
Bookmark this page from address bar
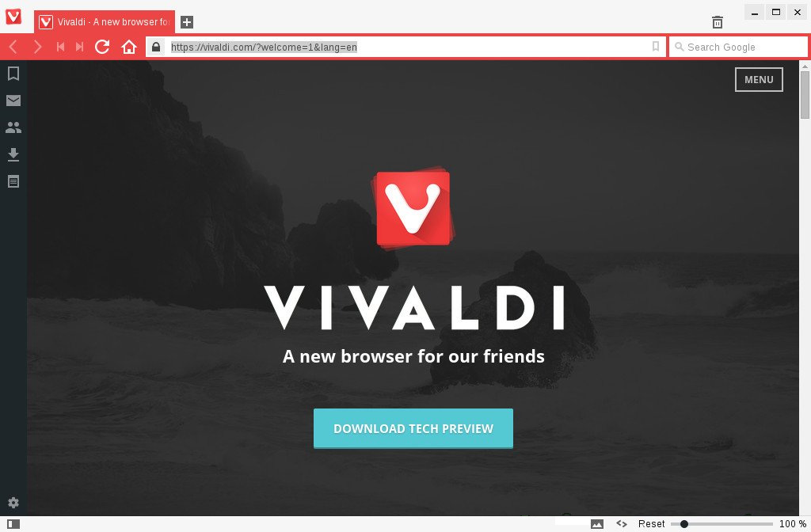coord(655,47)
